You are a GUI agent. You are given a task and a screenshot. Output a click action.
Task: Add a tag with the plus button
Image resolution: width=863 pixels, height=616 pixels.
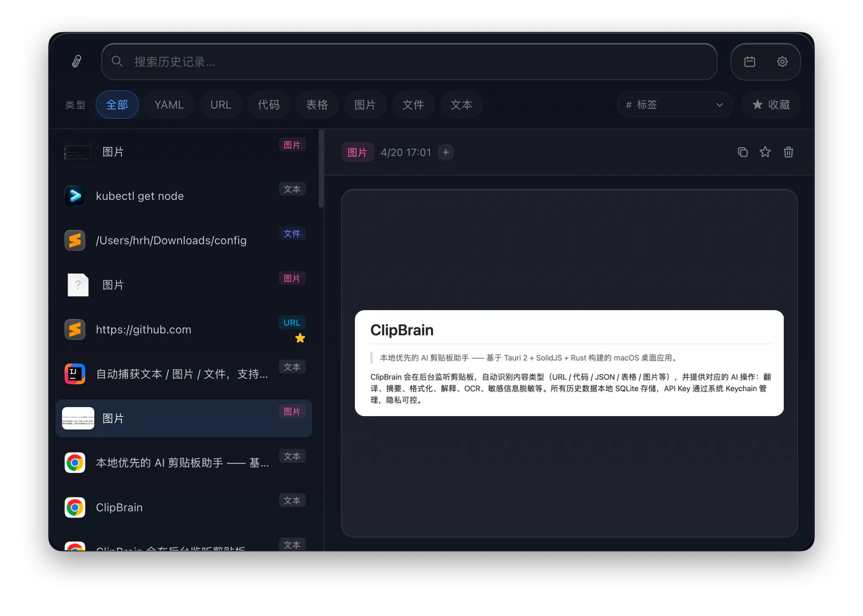[446, 152]
